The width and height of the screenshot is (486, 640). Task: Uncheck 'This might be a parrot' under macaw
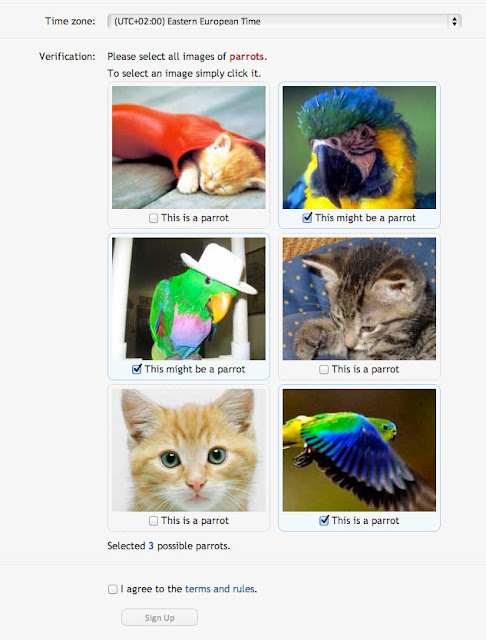(x=308, y=218)
